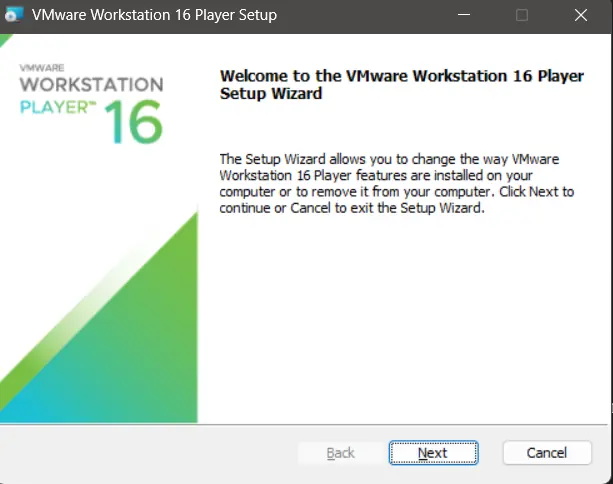Minimize the setup window
The image size is (613, 484).
[462, 16]
